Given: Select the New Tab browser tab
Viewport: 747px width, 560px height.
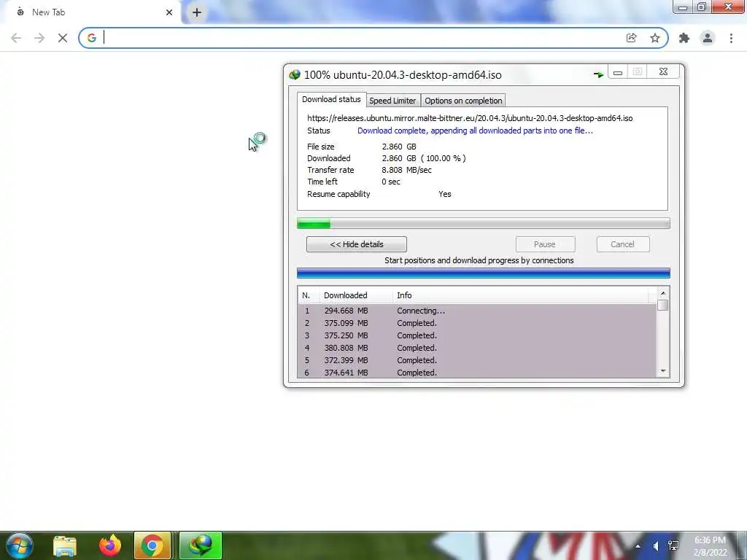Looking at the screenshot, I should pos(90,12).
